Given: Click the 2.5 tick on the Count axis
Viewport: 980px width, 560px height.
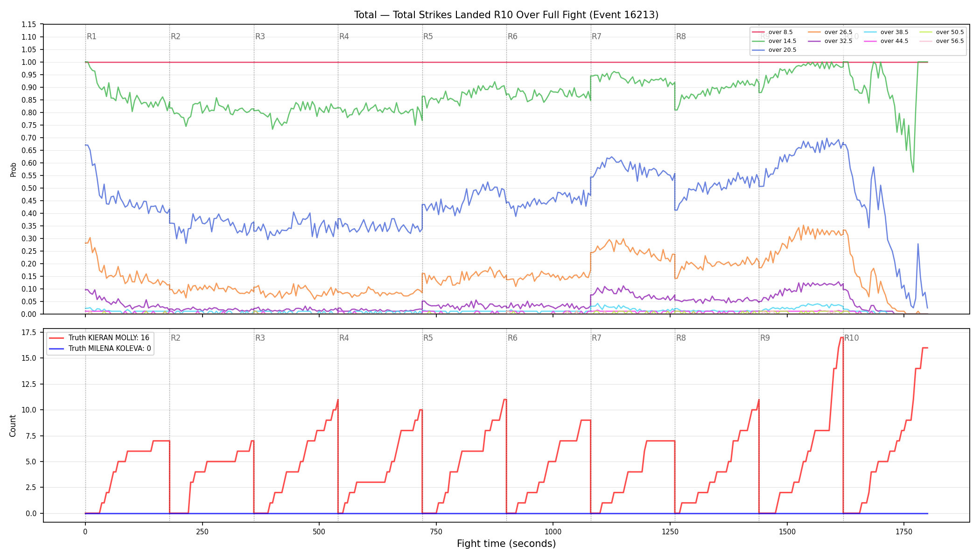Looking at the screenshot, I should click(31, 487).
